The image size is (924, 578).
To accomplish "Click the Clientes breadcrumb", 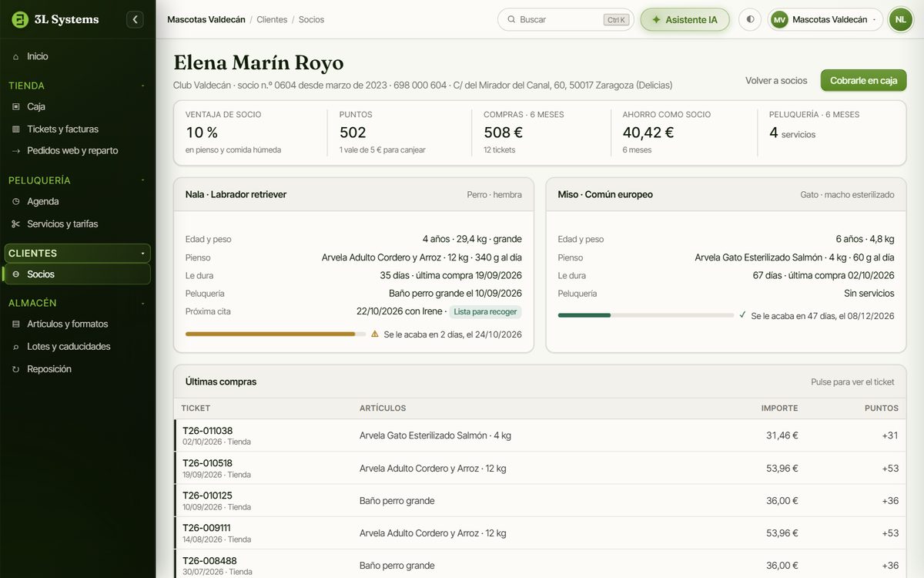I will click(272, 19).
